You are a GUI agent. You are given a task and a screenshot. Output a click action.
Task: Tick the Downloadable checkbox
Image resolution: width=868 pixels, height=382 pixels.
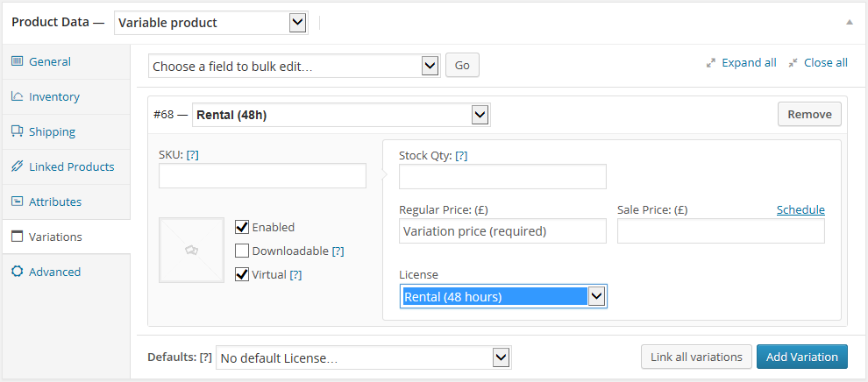[242, 251]
